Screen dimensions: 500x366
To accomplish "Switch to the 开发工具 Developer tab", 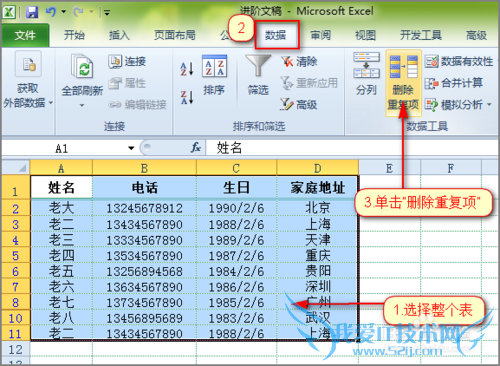I will [421, 35].
